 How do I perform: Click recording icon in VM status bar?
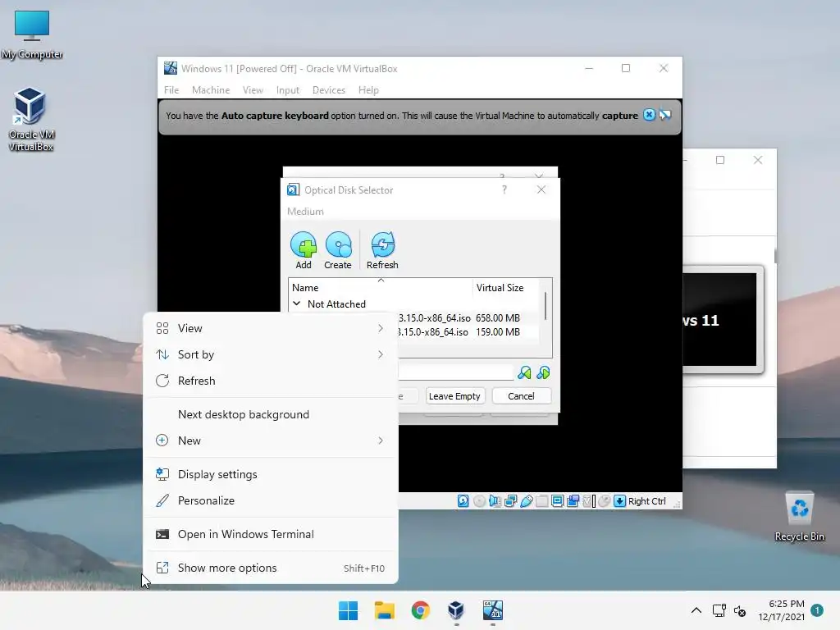tap(573, 501)
